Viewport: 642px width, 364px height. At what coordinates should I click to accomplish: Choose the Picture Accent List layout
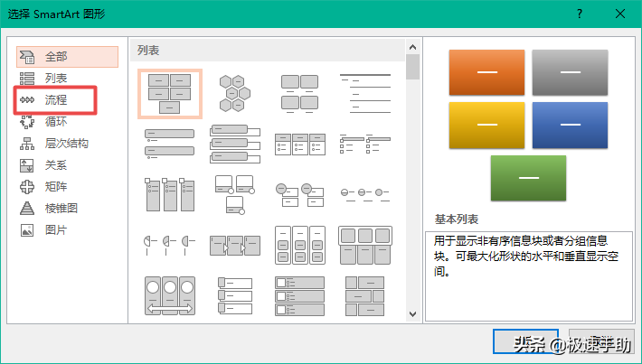coord(169,194)
